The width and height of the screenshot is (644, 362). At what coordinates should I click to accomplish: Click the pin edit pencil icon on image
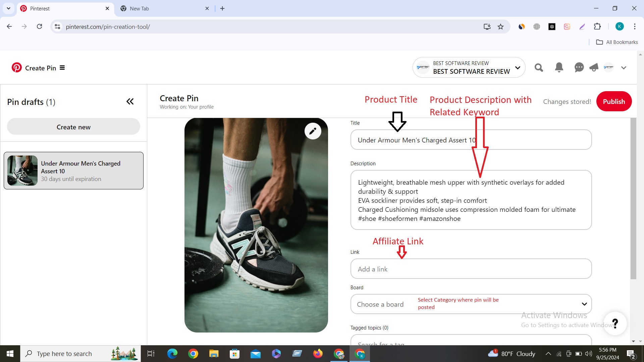312,131
